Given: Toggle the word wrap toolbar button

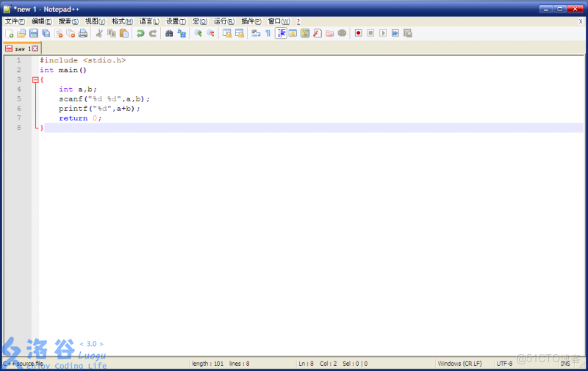Looking at the screenshot, I should coord(255,33).
